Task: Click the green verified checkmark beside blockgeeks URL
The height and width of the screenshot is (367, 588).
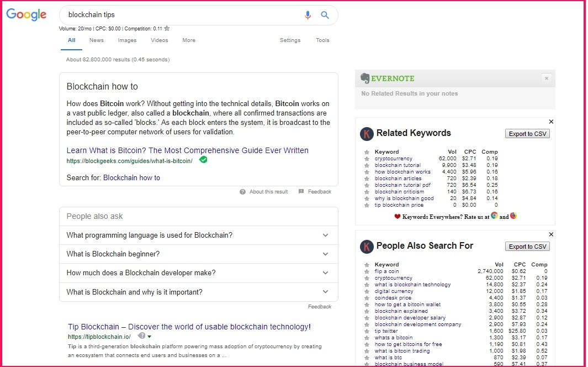Action: (x=203, y=160)
